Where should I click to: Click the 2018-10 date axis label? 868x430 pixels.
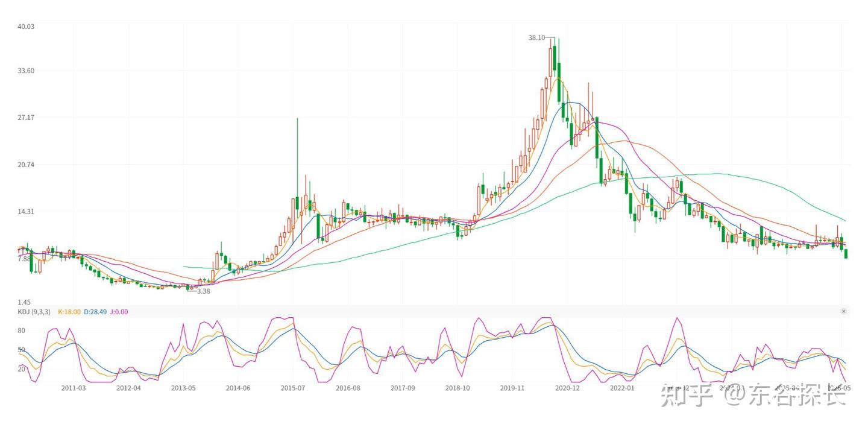pyautogui.click(x=458, y=388)
